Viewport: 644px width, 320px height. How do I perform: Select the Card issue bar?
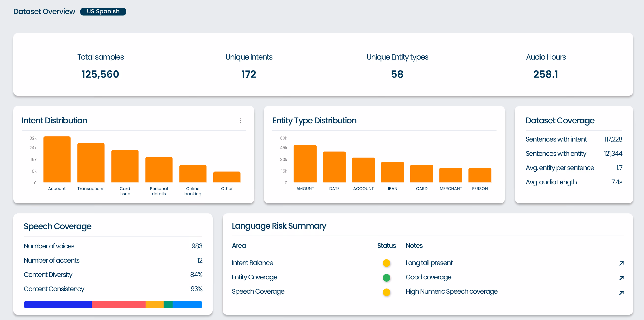click(x=125, y=166)
